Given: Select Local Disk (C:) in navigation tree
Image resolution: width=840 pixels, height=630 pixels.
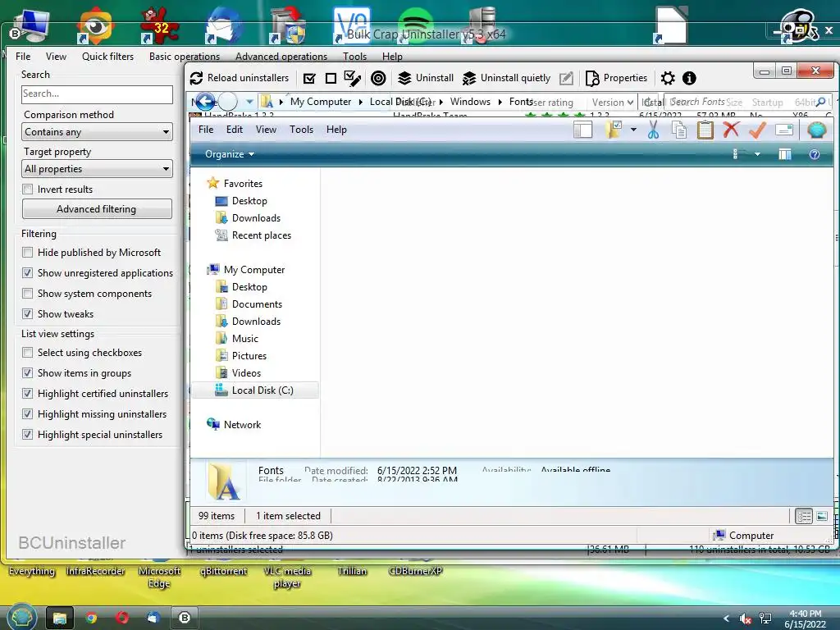Looking at the screenshot, I should [255, 390].
